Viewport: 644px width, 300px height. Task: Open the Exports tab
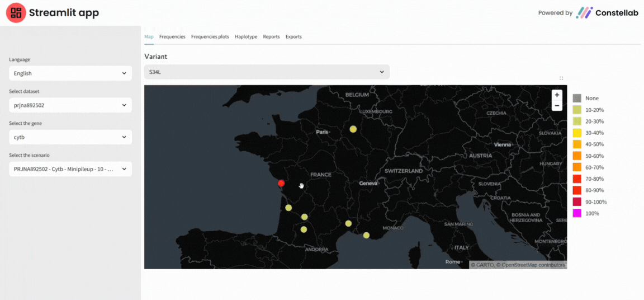tap(293, 37)
